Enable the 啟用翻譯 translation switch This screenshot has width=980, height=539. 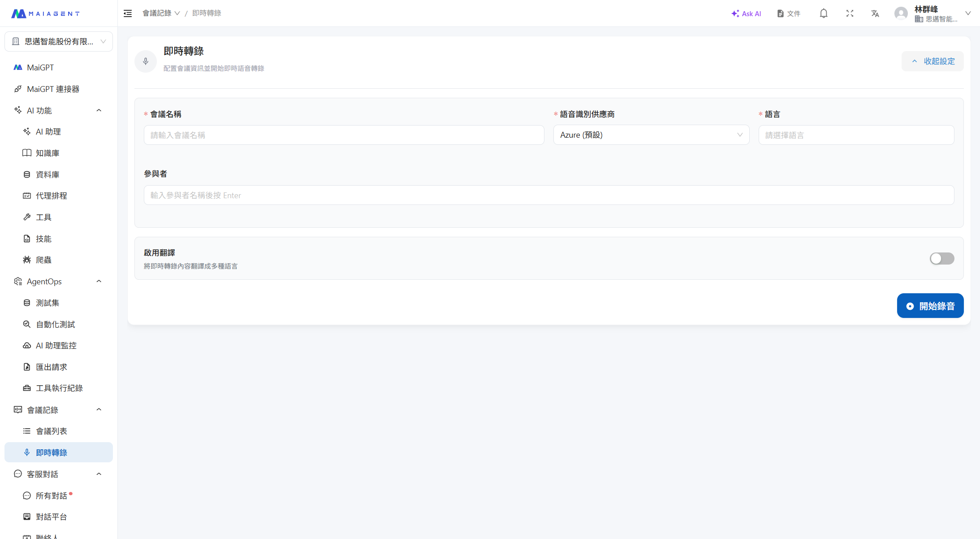point(941,259)
